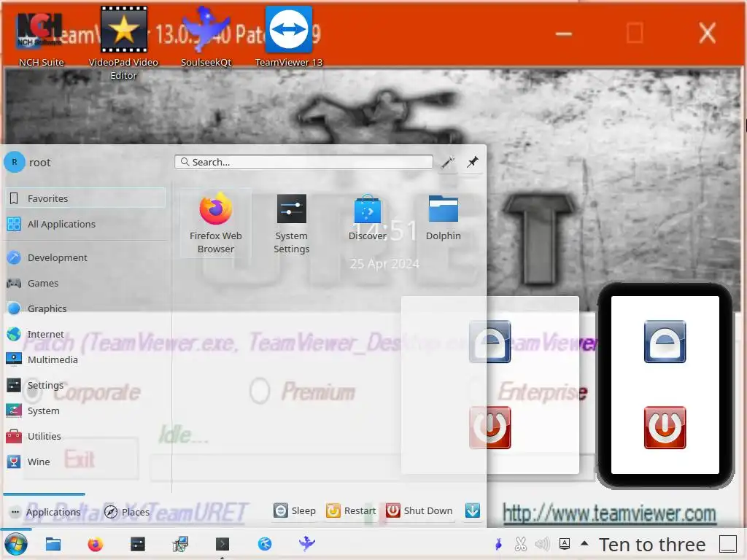Click the red power icon in black-framed panel
Screen dimensions: 747x560
click(x=665, y=427)
